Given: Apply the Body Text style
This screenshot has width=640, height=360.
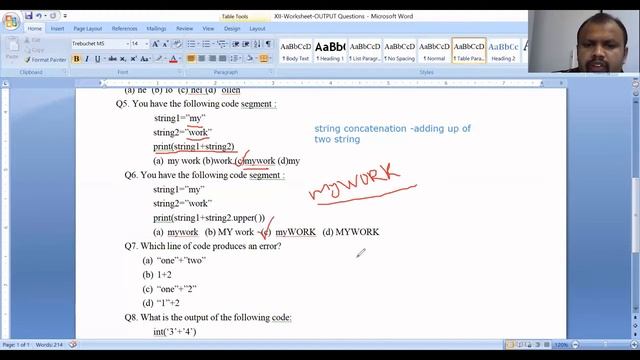Looking at the screenshot, I should [x=296, y=51].
